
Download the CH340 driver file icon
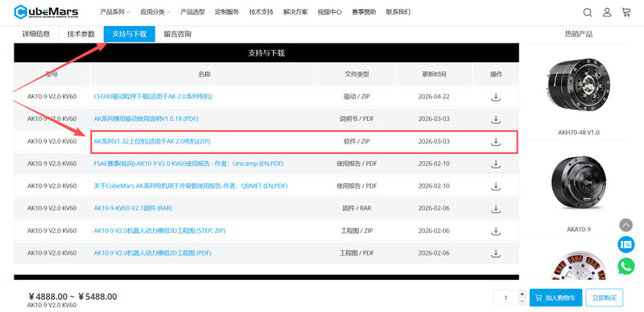(x=496, y=97)
